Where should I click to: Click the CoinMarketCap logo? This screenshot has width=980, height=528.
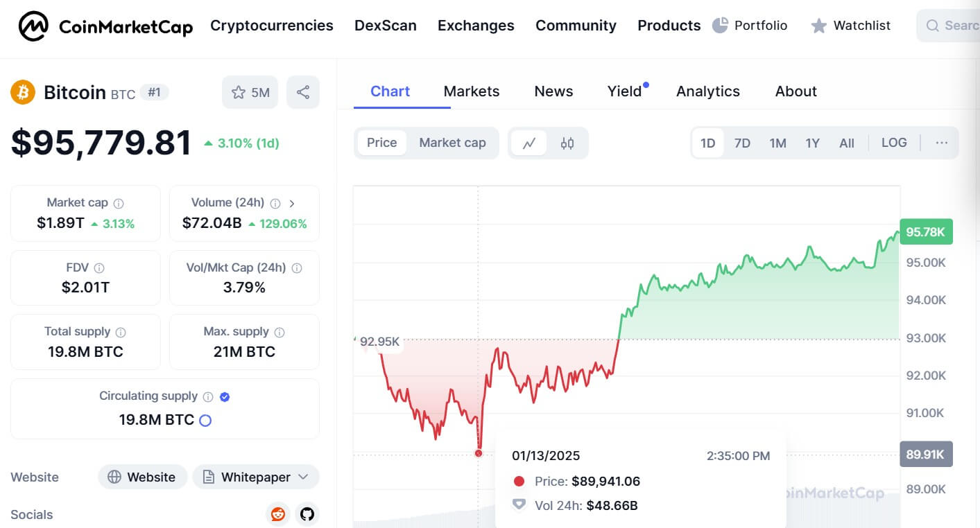105,26
